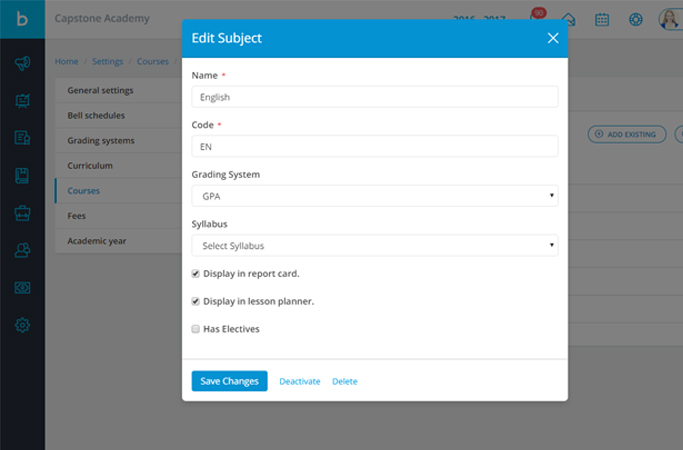This screenshot has height=450, width=683.
Task: Open notifications bell with red badge
Action: 536,17
